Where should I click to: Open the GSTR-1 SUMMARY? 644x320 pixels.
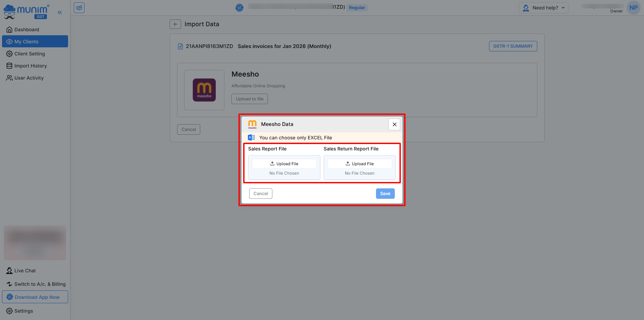tap(513, 46)
